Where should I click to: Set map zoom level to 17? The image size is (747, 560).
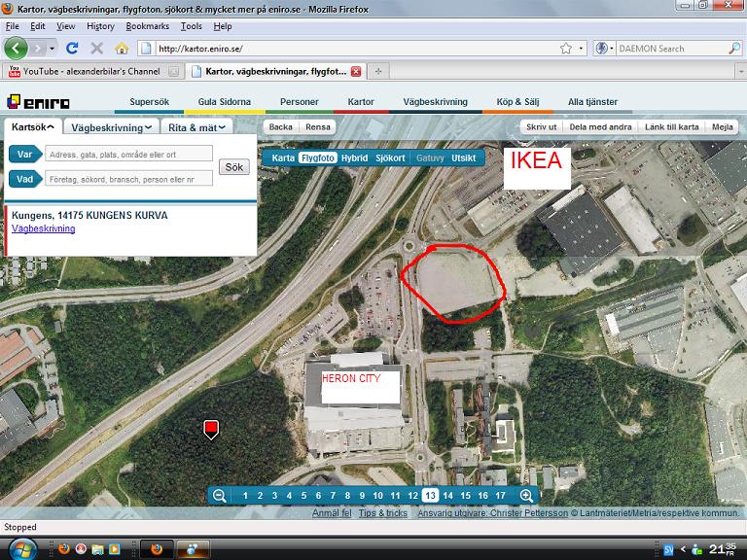point(500,496)
